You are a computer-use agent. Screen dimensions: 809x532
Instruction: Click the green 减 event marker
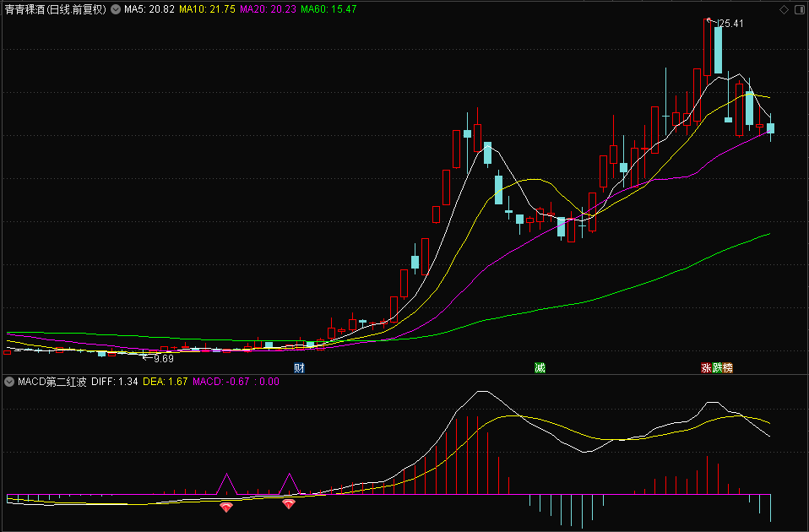[540, 368]
